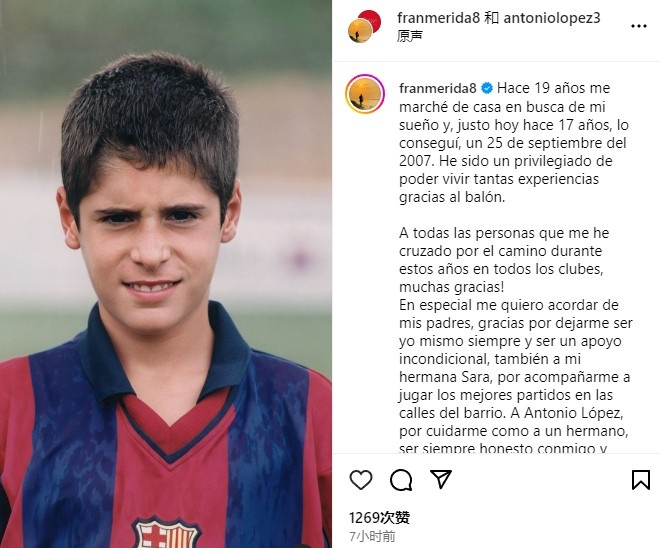Image resolution: width=660 pixels, height=548 pixels.
Task: Click the caption text starting 'Hace 19 años'
Action: [x=514, y=142]
